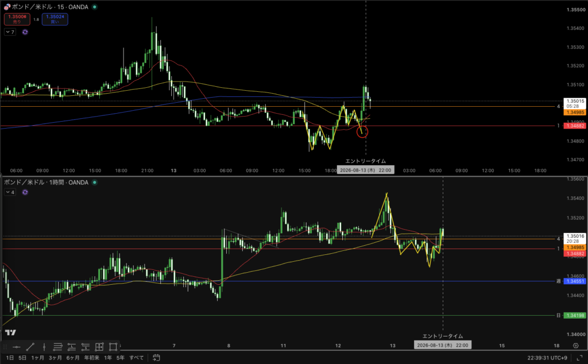Click the purple sync icon on the 15-minute chart
The width and height of the screenshot is (588, 364).
click(25, 32)
